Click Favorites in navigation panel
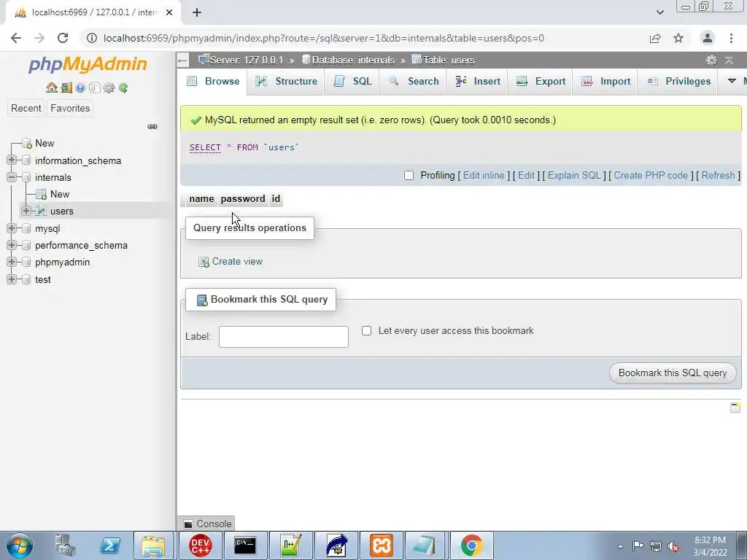Screen dimensions: 747x560 (70, 108)
